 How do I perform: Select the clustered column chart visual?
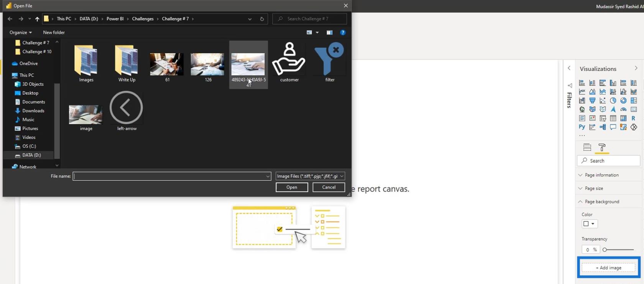(613, 83)
